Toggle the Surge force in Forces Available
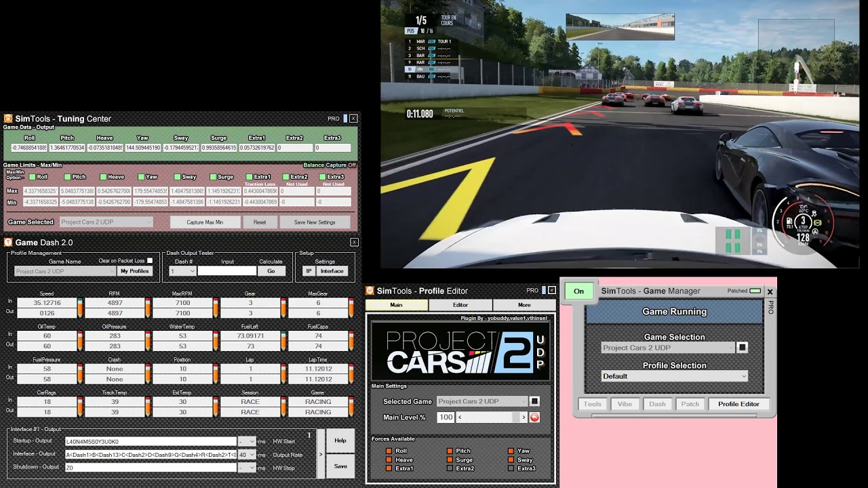The height and width of the screenshot is (488, 868). [450, 460]
